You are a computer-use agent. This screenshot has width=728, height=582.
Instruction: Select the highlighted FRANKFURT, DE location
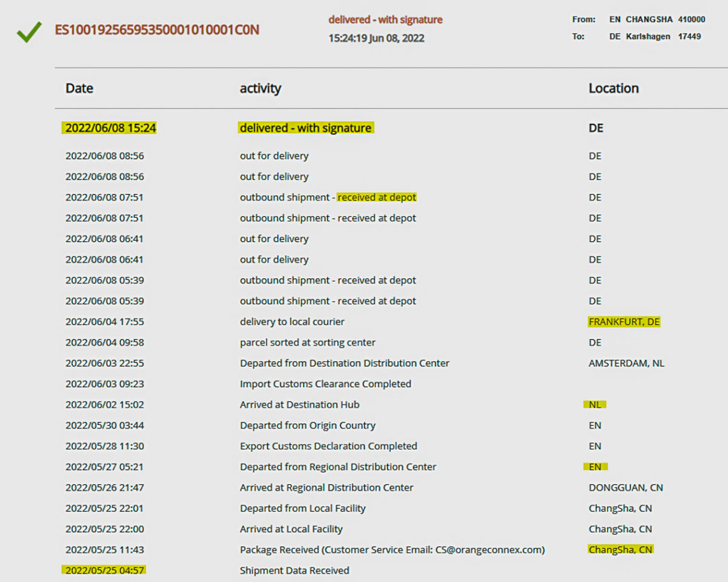tap(624, 322)
